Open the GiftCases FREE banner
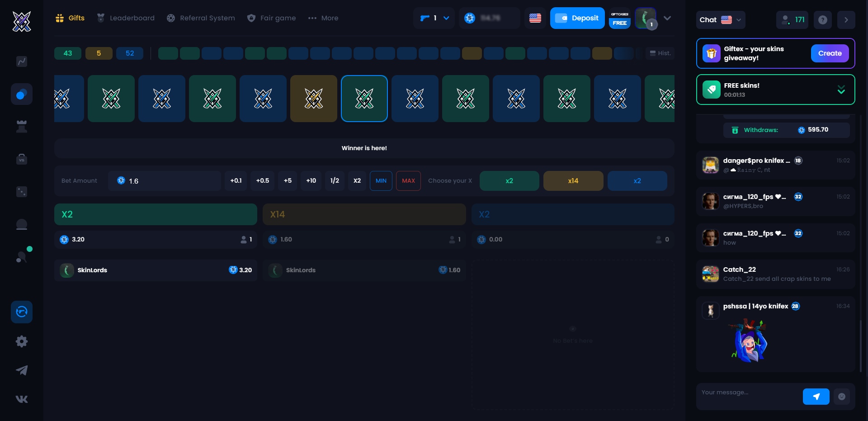The image size is (868, 421). 620,19
